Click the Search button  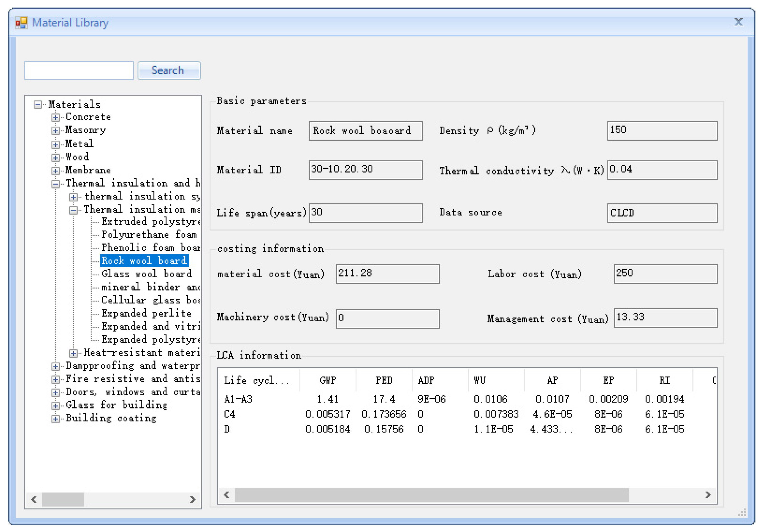(x=169, y=70)
